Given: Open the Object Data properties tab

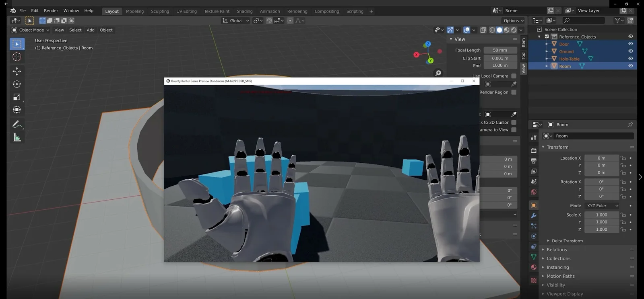Looking at the screenshot, I should coord(534,257).
